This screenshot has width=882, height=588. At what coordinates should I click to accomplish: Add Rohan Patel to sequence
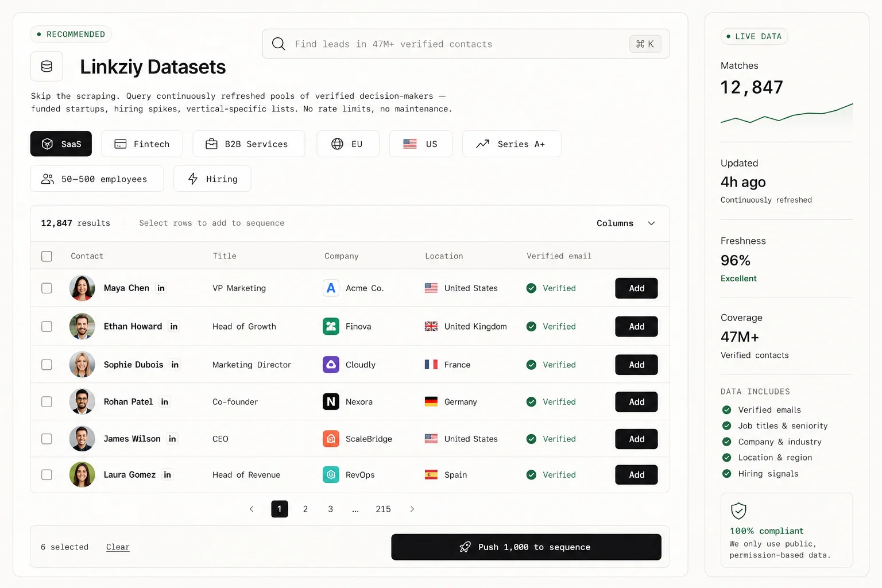[636, 402]
